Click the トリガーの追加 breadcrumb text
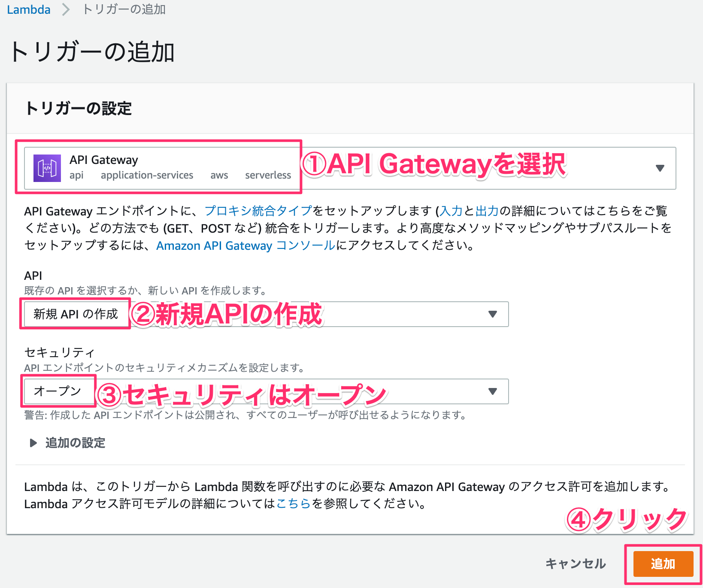Viewport: 703px width, 588px height. point(124,9)
